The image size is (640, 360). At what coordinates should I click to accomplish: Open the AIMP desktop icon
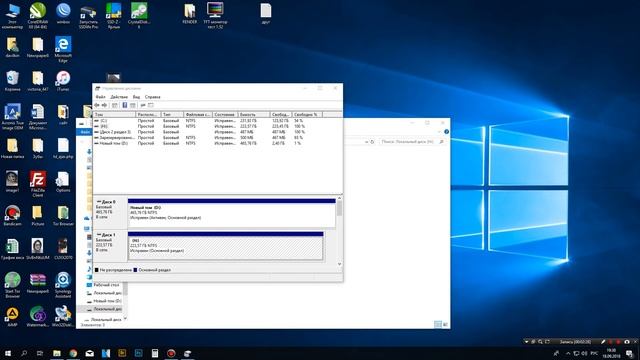click(12, 316)
